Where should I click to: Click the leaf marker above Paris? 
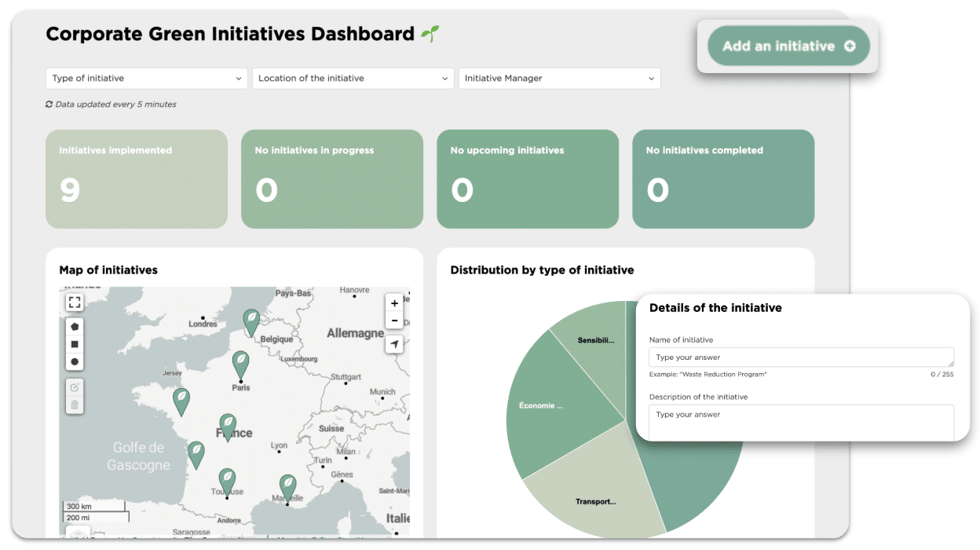click(241, 364)
